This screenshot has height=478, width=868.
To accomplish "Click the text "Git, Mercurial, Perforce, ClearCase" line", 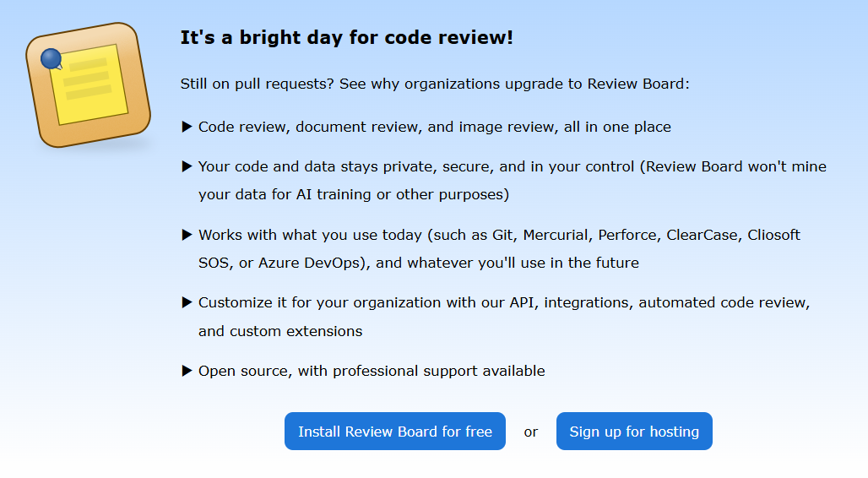I will pos(499,235).
